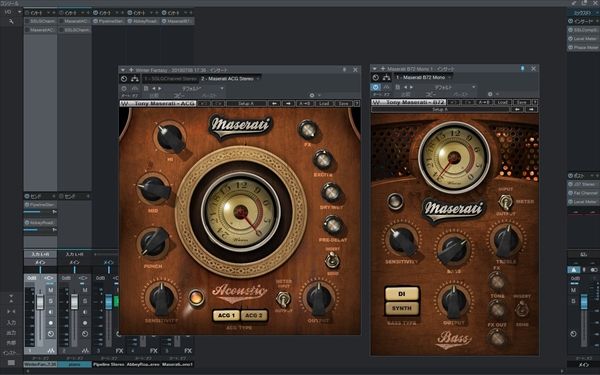Click wrench settings icon in console

pos(11,21)
